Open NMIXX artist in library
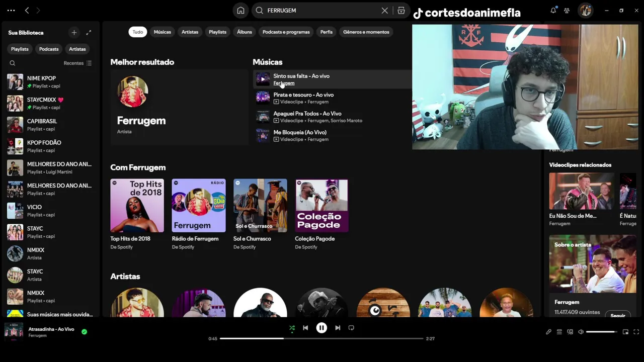Image resolution: width=644 pixels, height=362 pixels. [50, 253]
